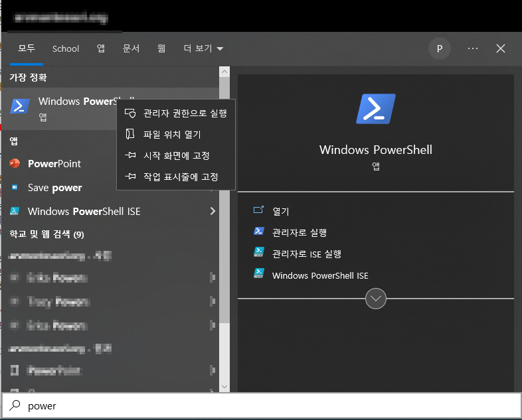Click the Save power settings icon
This screenshot has height=420, width=522.
pos(15,187)
